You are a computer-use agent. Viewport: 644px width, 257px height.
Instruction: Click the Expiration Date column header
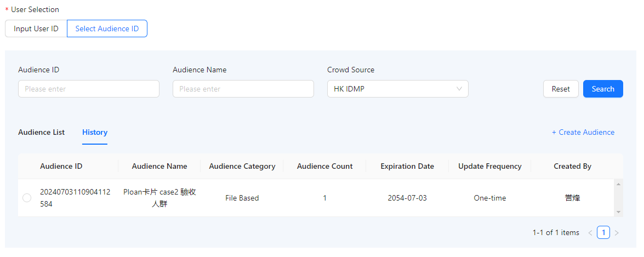pos(407,166)
